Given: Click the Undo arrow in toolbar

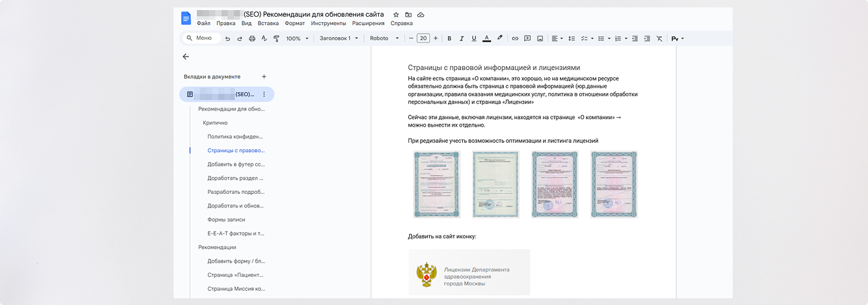Looking at the screenshot, I should (227, 38).
